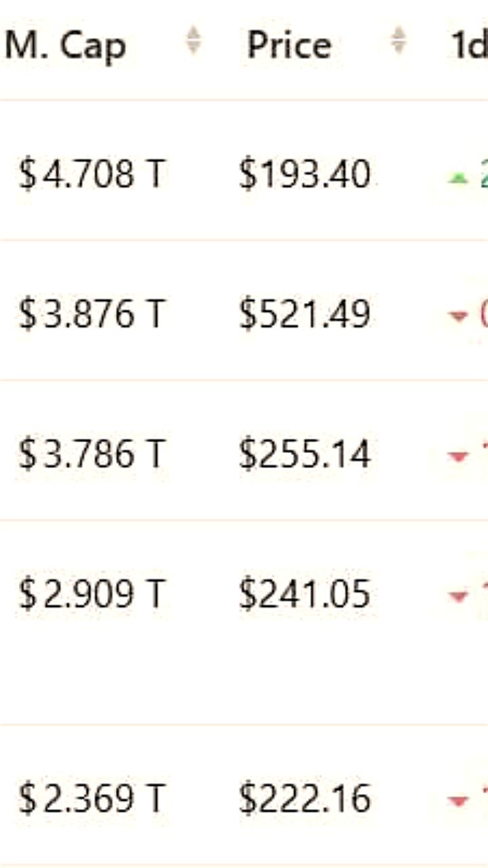Click green up arrow in $193.40 row
The width and height of the screenshot is (488, 868).
pos(459,178)
